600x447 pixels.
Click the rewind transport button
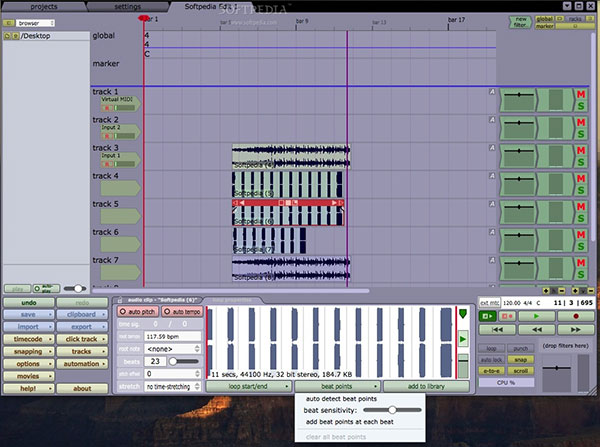point(536,330)
